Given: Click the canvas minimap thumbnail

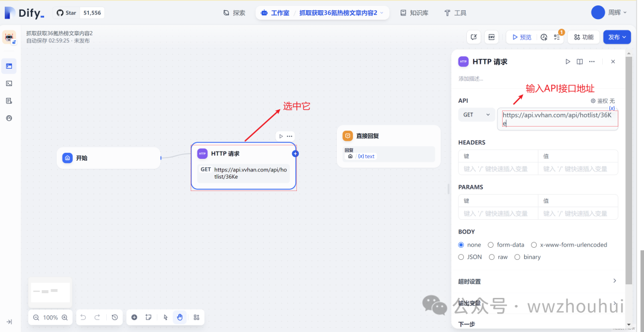Looking at the screenshot, I should click(x=50, y=292).
